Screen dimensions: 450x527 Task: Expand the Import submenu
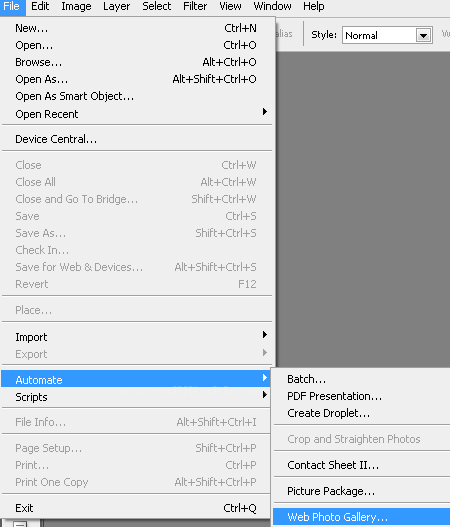(x=136, y=337)
